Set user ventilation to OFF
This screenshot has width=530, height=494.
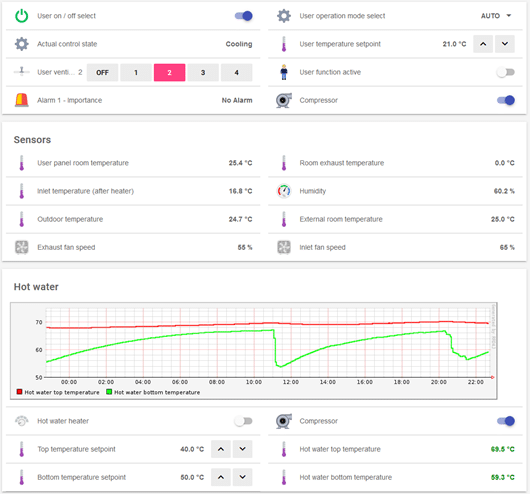tap(102, 72)
